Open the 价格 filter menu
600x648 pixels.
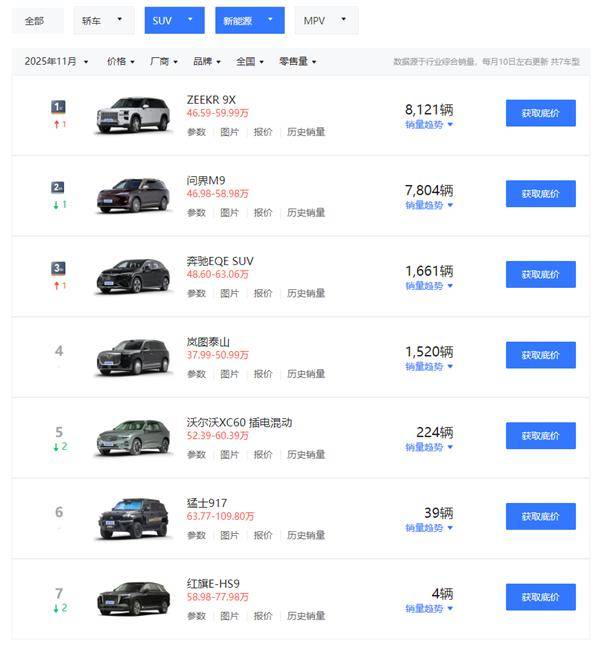121,61
